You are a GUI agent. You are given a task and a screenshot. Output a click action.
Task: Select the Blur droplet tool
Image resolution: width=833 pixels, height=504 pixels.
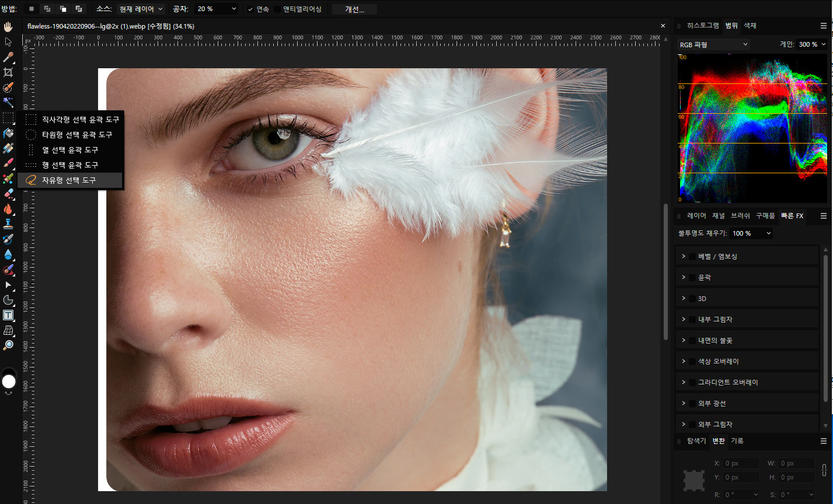coord(8,254)
